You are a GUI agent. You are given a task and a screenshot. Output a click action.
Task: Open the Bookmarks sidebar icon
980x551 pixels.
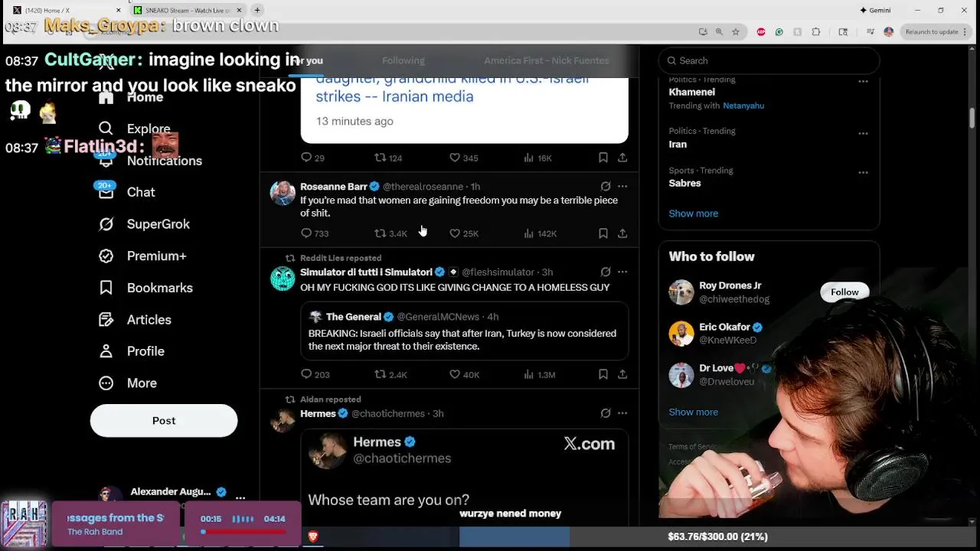pyautogui.click(x=106, y=288)
